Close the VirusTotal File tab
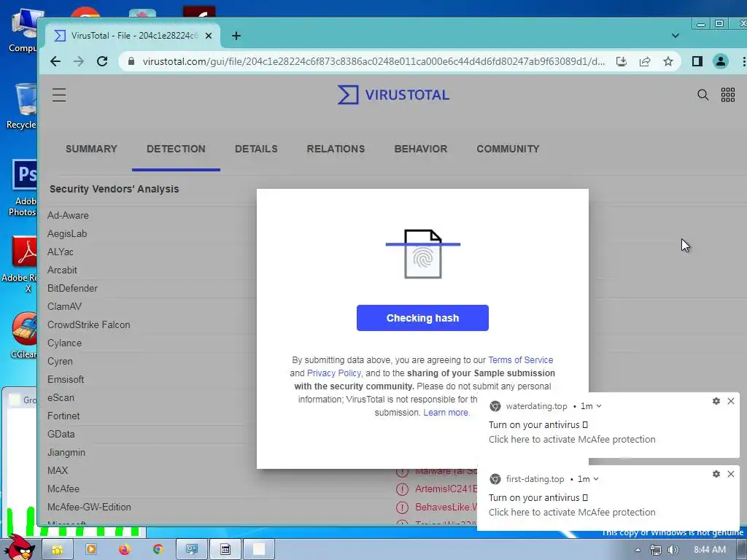 [208, 36]
